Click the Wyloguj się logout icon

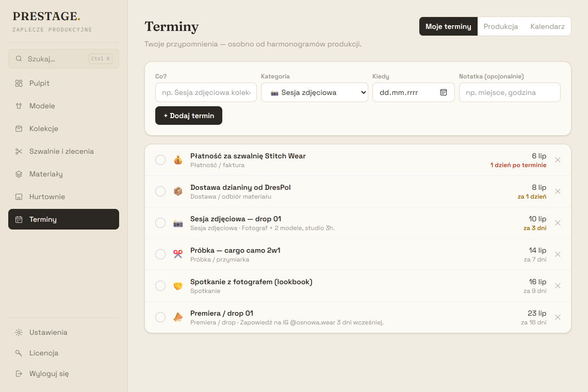point(19,373)
